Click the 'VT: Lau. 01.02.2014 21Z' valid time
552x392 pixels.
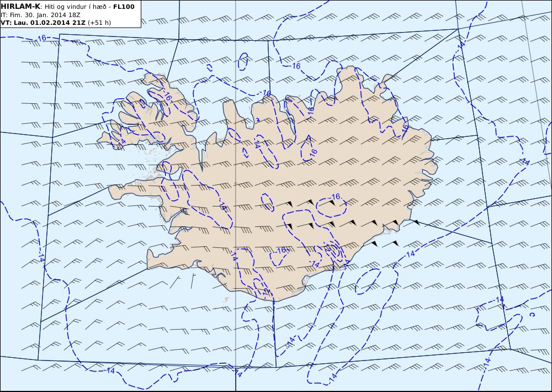43,23
